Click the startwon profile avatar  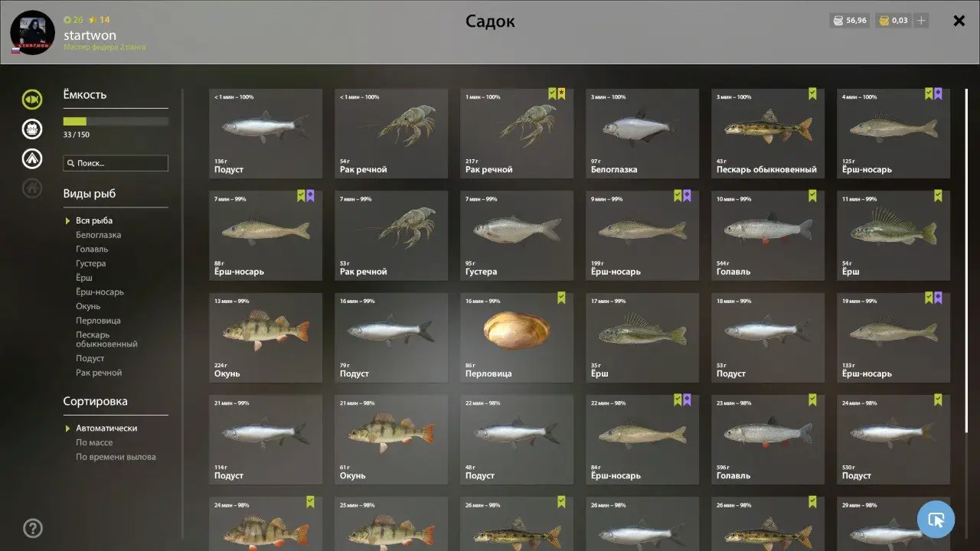click(32, 32)
